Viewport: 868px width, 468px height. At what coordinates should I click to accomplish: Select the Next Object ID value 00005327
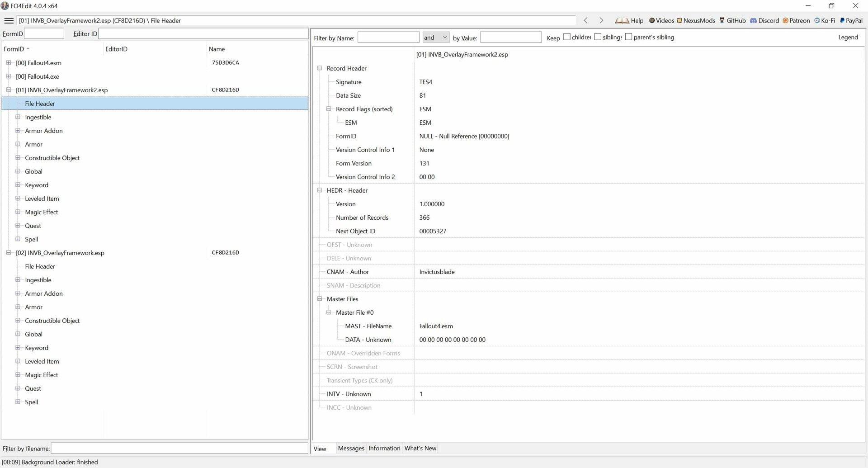[433, 231]
